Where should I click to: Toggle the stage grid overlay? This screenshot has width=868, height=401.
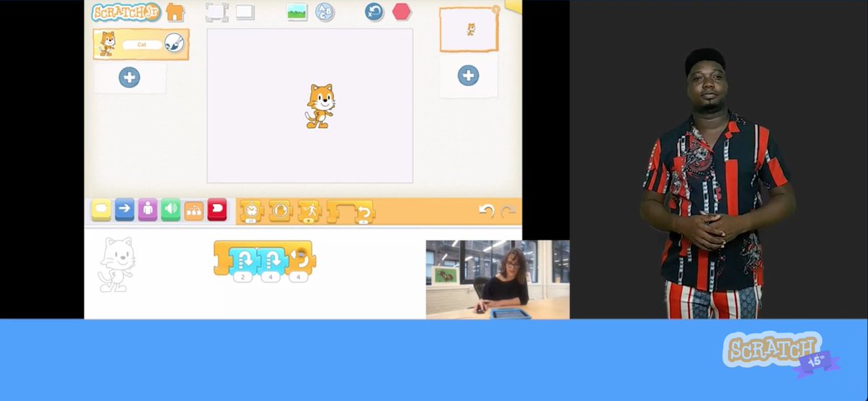point(245,12)
